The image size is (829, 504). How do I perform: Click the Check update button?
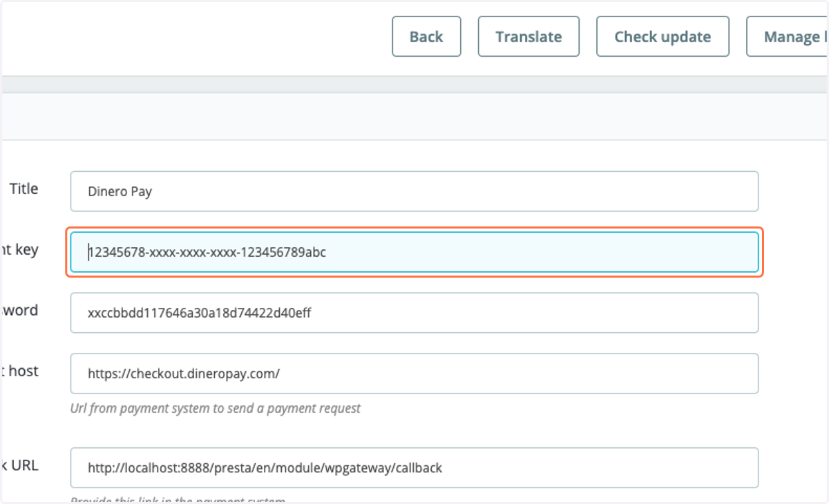[663, 37]
